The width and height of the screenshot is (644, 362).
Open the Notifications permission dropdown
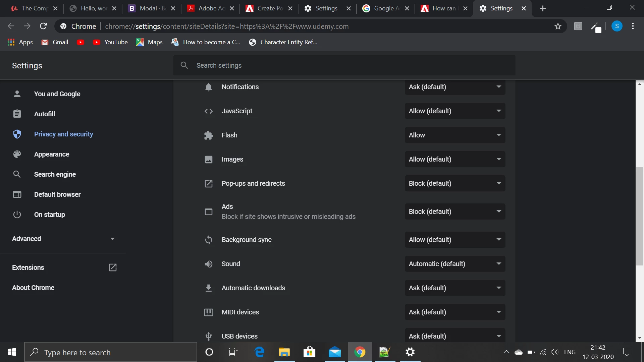point(455,87)
